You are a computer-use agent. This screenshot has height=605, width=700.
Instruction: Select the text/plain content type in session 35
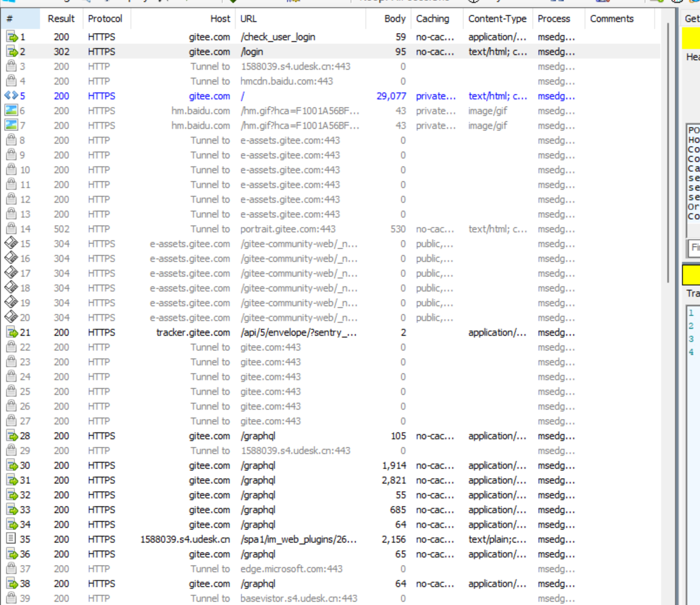point(498,539)
